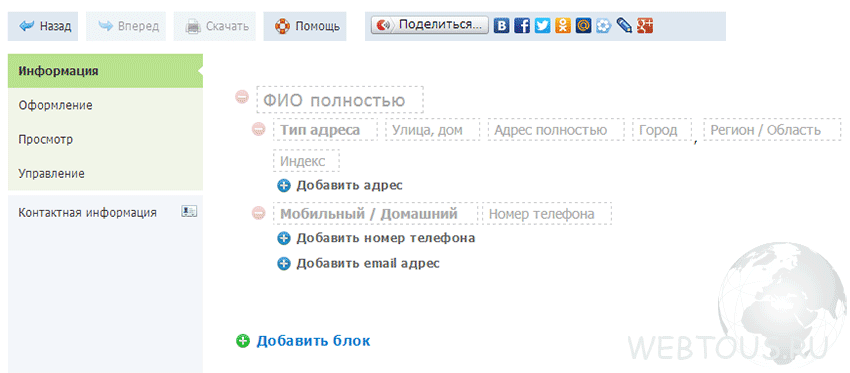Open the Тип адреса selector
The image size is (850, 373).
click(x=325, y=130)
